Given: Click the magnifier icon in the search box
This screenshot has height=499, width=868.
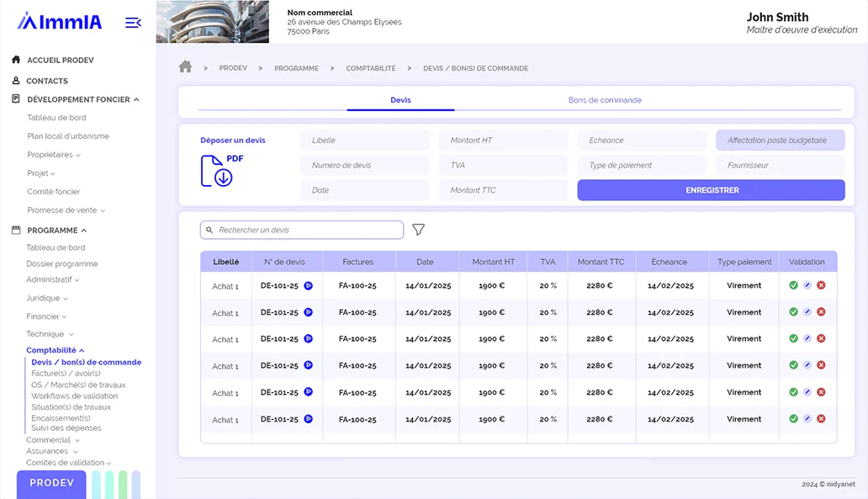Looking at the screenshot, I should click(209, 230).
